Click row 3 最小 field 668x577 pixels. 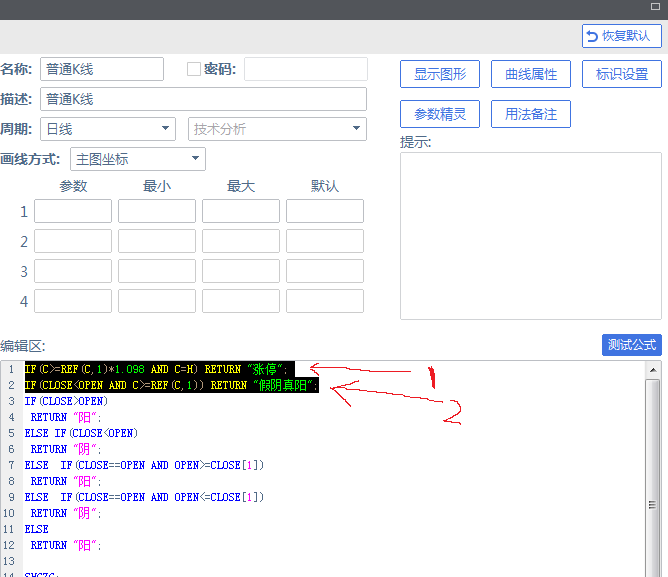pos(157,271)
